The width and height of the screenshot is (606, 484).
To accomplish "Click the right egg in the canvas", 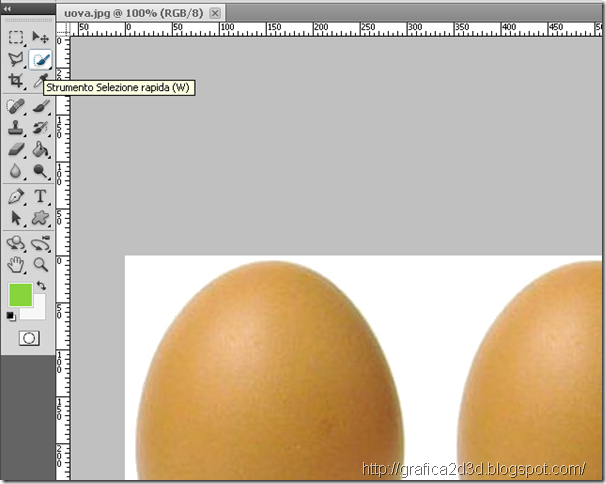I will [530, 370].
